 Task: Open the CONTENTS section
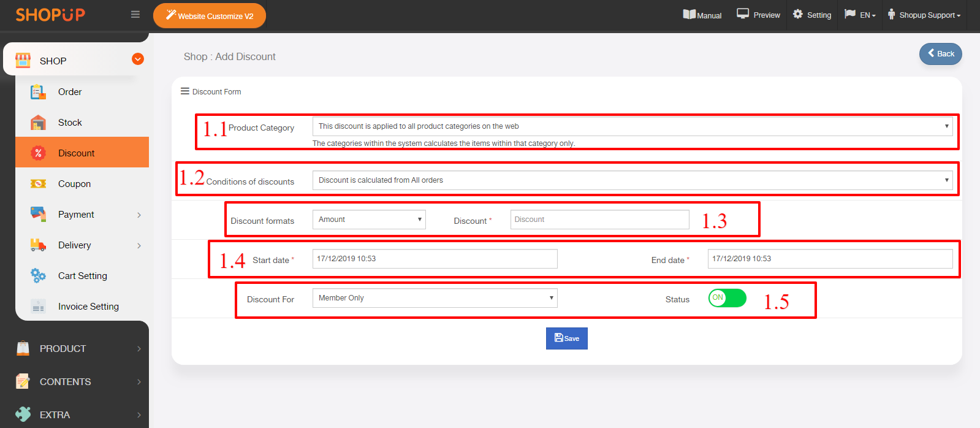tap(65, 382)
